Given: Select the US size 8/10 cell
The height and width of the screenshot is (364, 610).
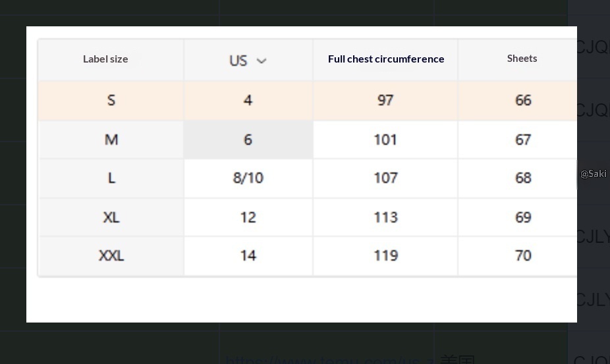Looking at the screenshot, I should (x=248, y=178).
